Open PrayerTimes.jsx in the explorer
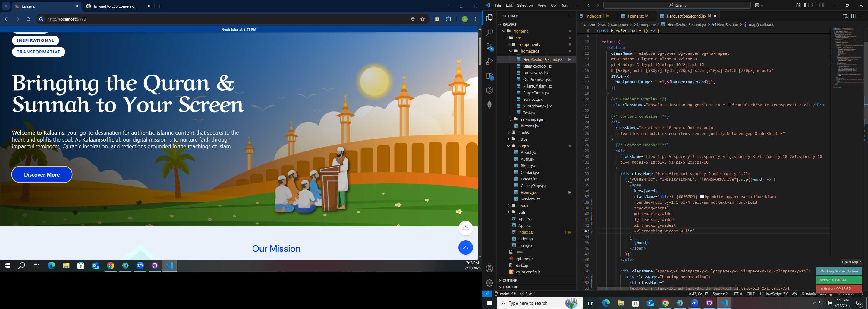Screen dimensions: 868x309 pyautogui.click(x=536, y=93)
